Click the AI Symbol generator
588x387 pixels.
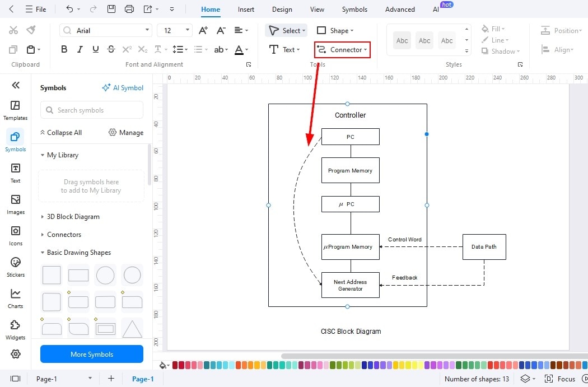pyautogui.click(x=123, y=87)
